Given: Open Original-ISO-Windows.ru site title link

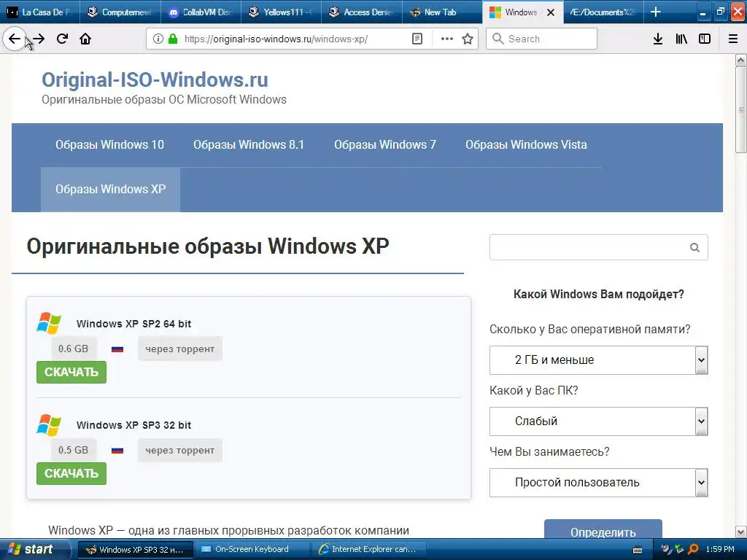Looking at the screenshot, I should [155, 79].
